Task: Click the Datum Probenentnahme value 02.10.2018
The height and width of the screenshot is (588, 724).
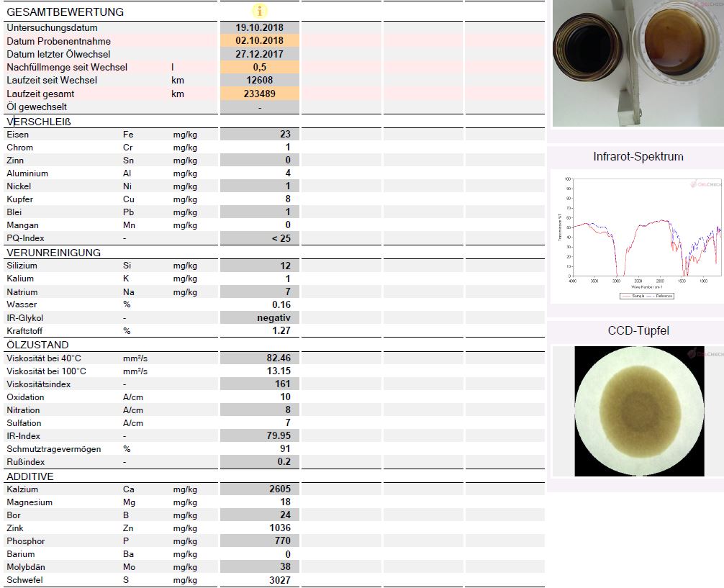Action: 260,40
